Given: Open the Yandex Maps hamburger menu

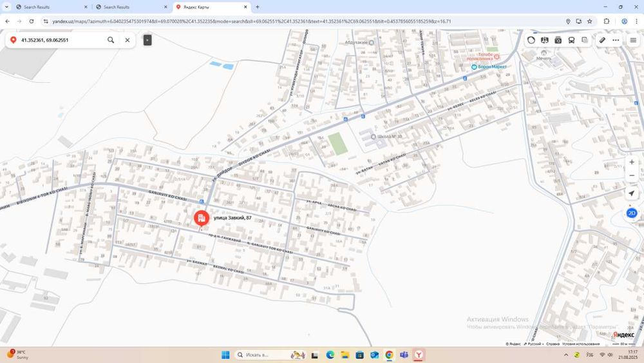Looking at the screenshot, I should click(633, 40).
